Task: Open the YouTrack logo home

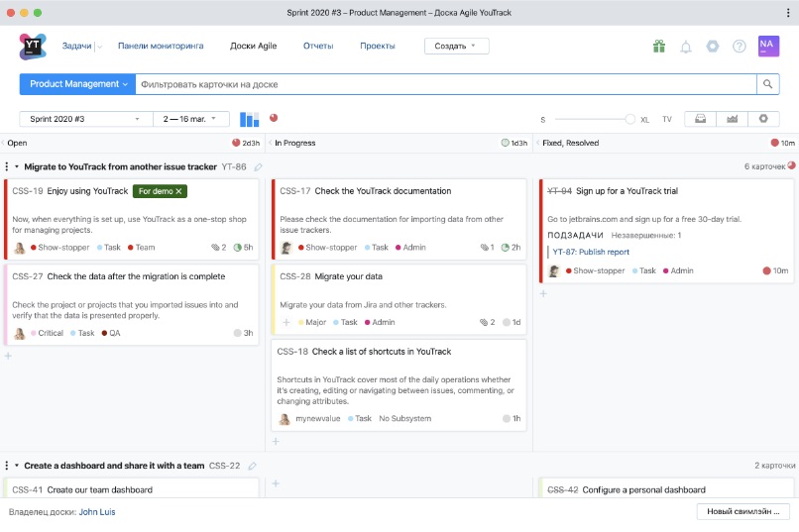Action: tap(33, 47)
